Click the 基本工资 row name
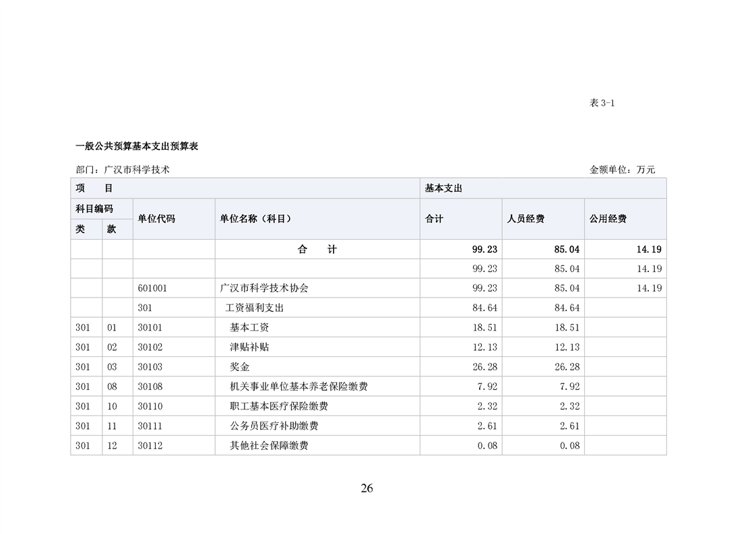 (x=249, y=327)
